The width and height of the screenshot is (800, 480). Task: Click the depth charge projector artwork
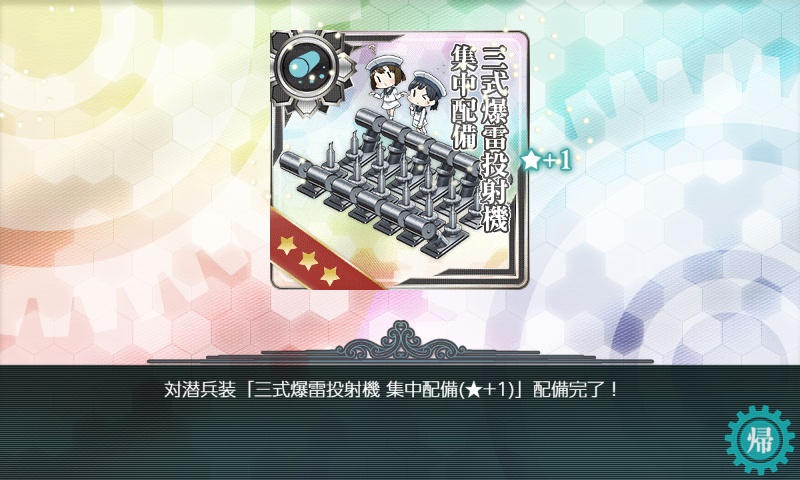click(381, 183)
